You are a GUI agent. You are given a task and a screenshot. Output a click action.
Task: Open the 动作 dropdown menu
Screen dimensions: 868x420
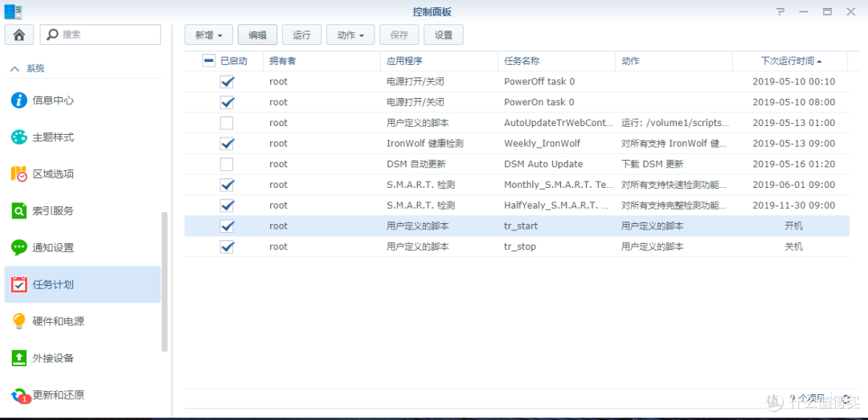(x=350, y=35)
